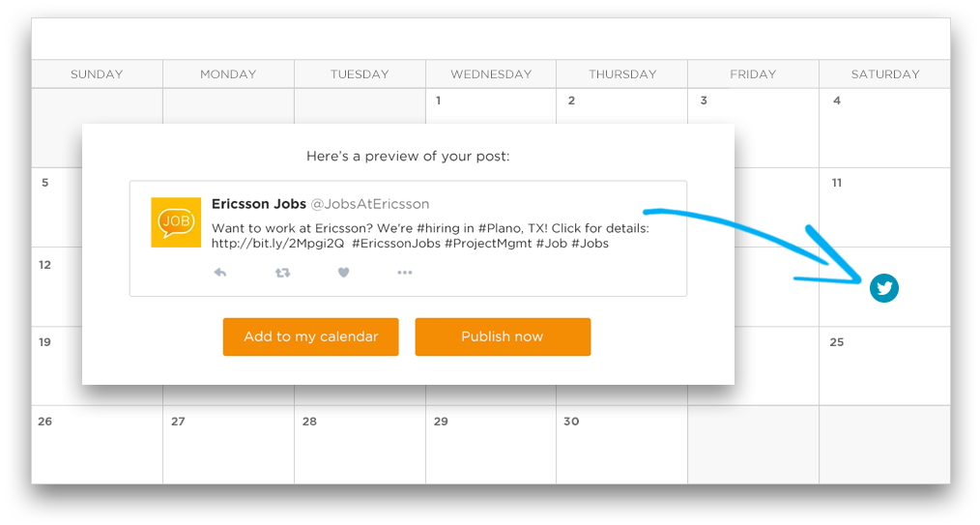
Task: Click the reply arrow icon in tweet preview
Action: [220, 273]
